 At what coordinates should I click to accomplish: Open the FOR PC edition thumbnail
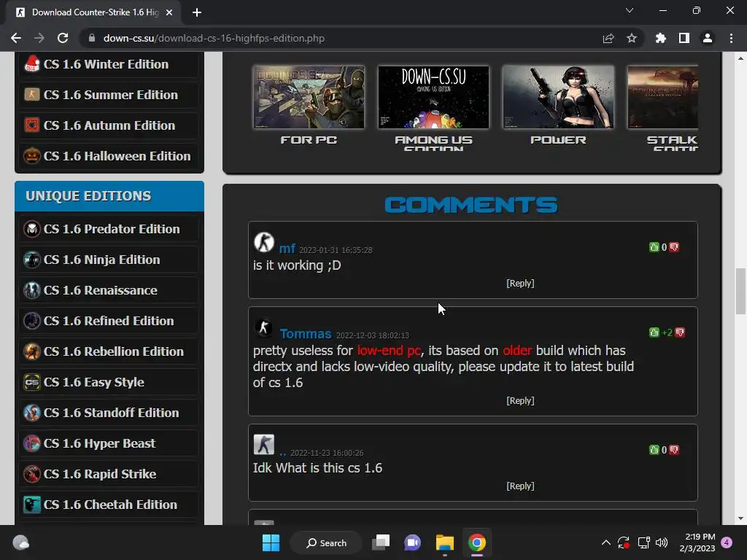309,97
